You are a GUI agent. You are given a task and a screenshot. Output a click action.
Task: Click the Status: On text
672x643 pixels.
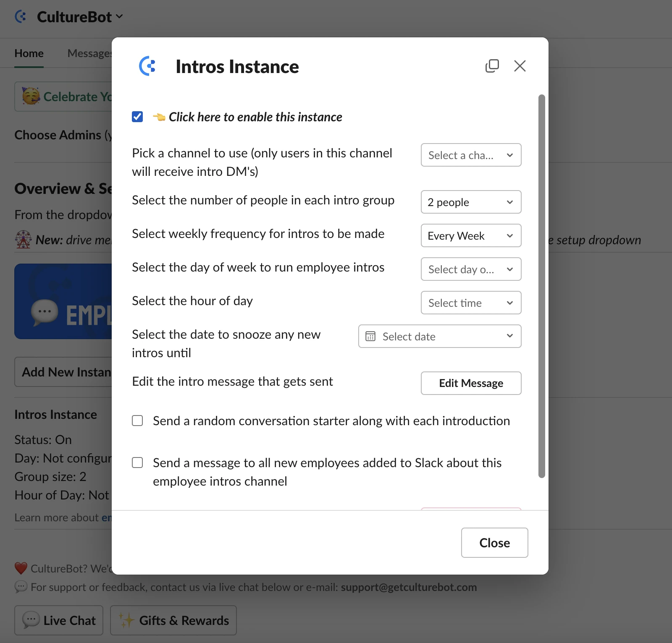click(43, 439)
